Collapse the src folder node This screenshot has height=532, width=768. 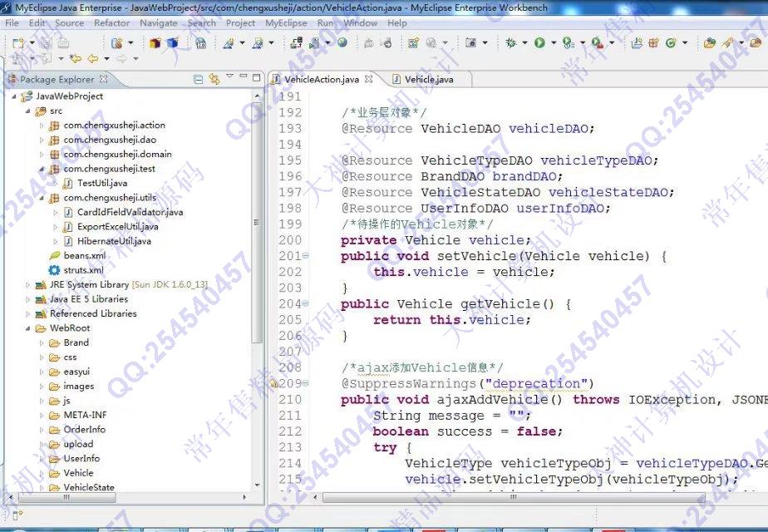coord(28,111)
